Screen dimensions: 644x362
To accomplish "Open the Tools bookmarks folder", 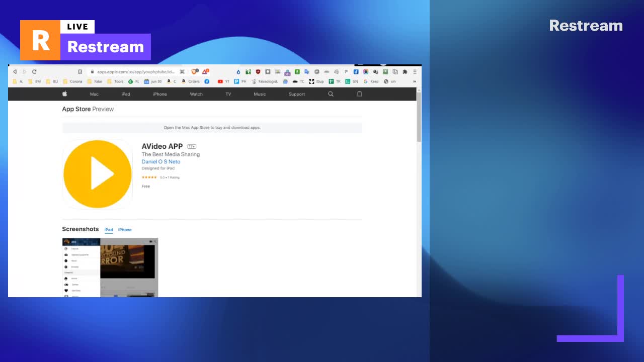I will tap(115, 81).
